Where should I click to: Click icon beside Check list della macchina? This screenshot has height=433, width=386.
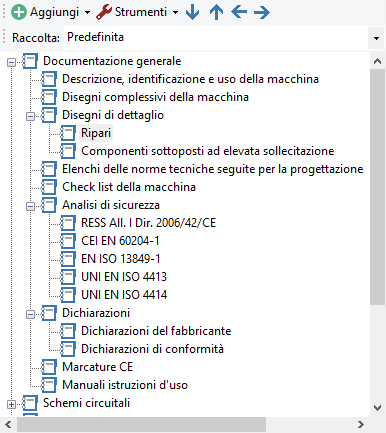tap(49, 187)
